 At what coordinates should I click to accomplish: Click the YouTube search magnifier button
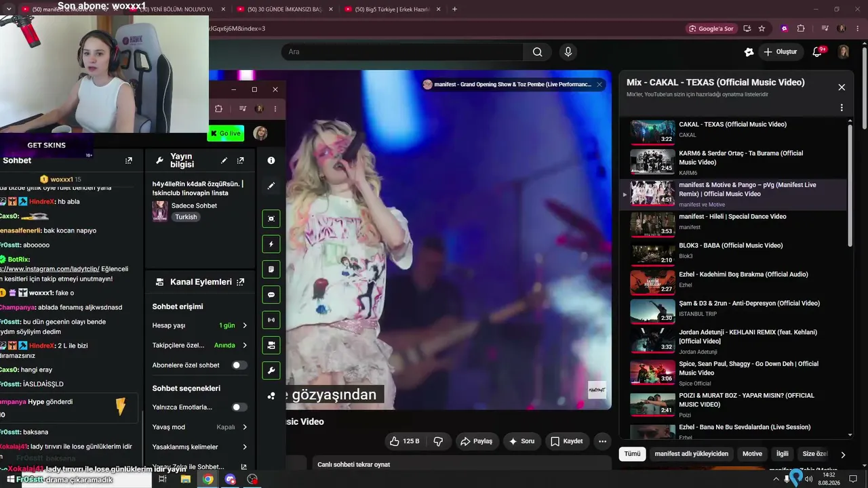pyautogui.click(x=537, y=52)
